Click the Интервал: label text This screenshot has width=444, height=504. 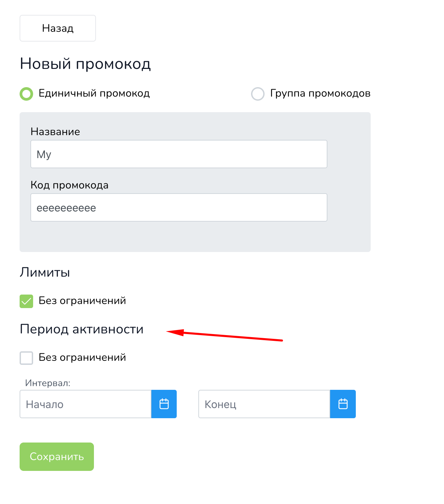point(48,383)
